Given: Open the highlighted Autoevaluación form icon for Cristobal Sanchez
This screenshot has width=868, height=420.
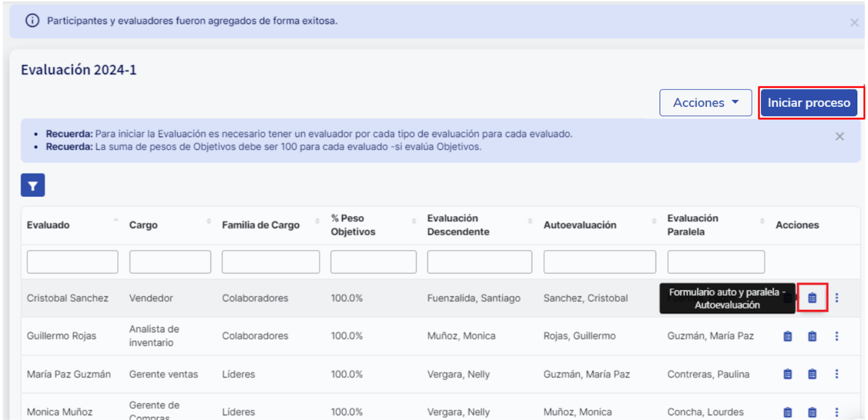Looking at the screenshot, I should point(812,298).
